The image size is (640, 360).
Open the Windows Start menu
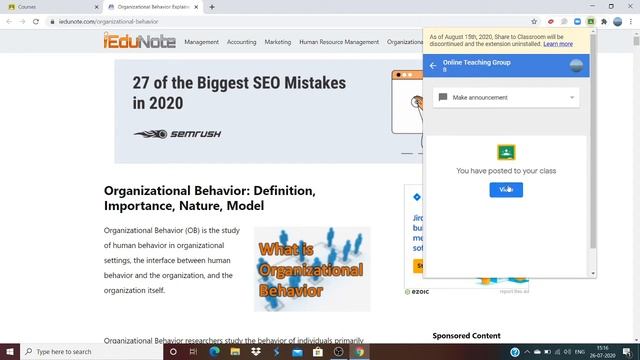[x=10, y=351]
